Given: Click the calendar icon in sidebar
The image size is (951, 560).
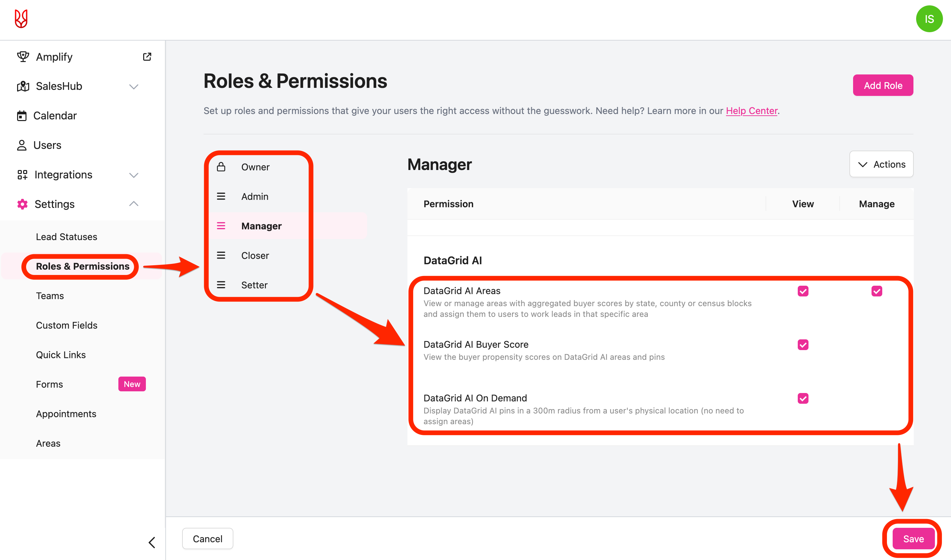Looking at the screenshot, I should (x=22, y=115).
